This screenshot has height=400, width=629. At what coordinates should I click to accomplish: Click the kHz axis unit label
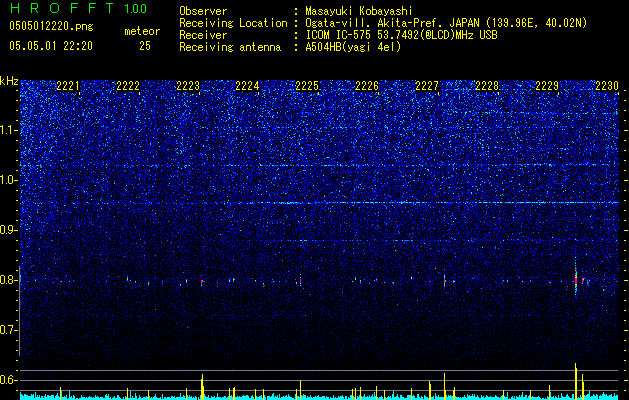tap(9, 81)
